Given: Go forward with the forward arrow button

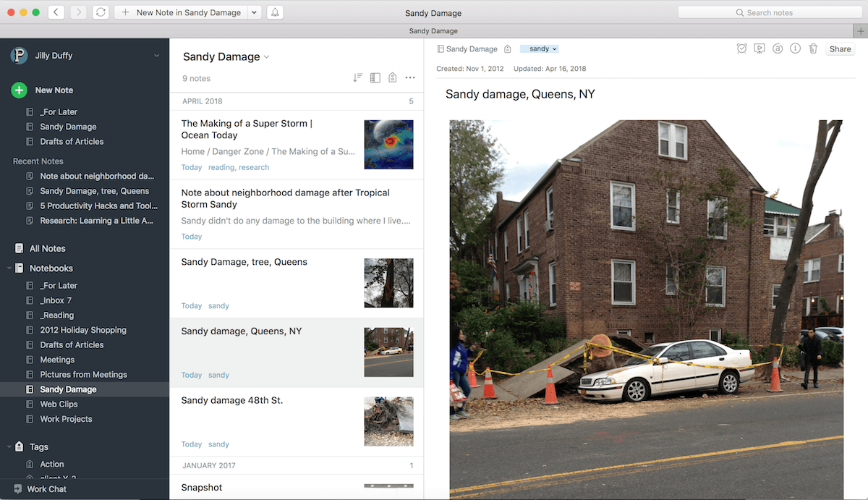Looking at the screenshot, I should (x=78, y=12).
